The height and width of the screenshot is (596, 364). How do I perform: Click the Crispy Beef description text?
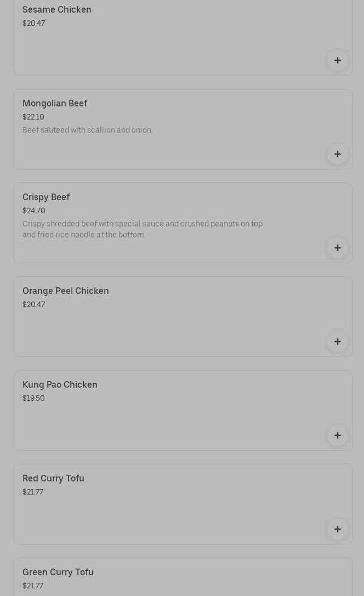tap(143, 229)
